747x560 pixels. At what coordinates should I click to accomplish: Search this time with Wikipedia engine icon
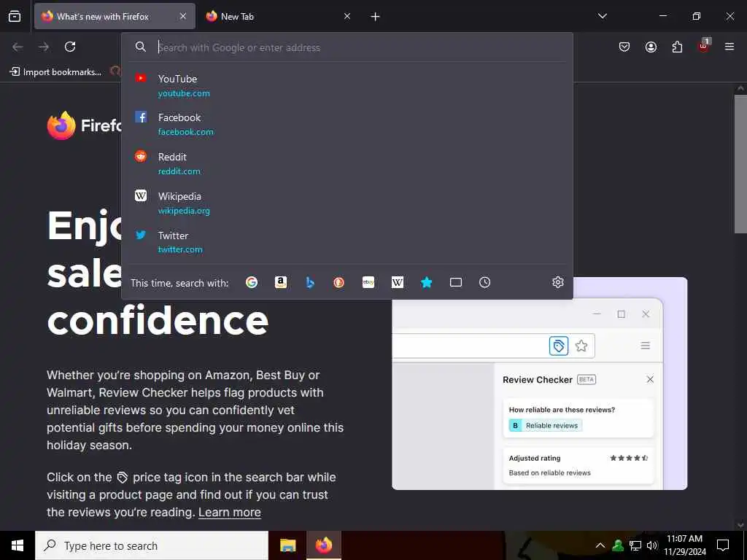click(x=398, y=282)
